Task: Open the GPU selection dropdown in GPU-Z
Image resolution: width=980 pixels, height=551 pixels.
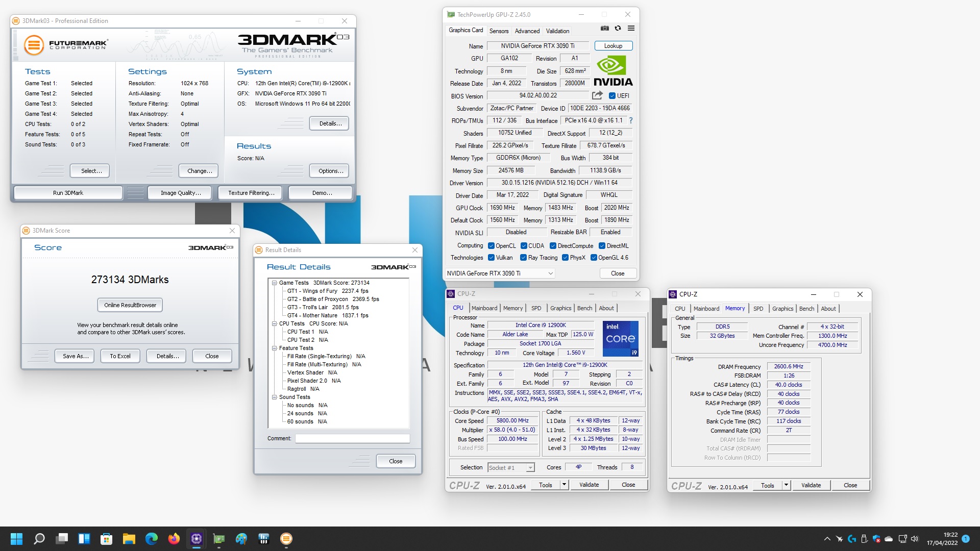Action: tap(500, 273)
